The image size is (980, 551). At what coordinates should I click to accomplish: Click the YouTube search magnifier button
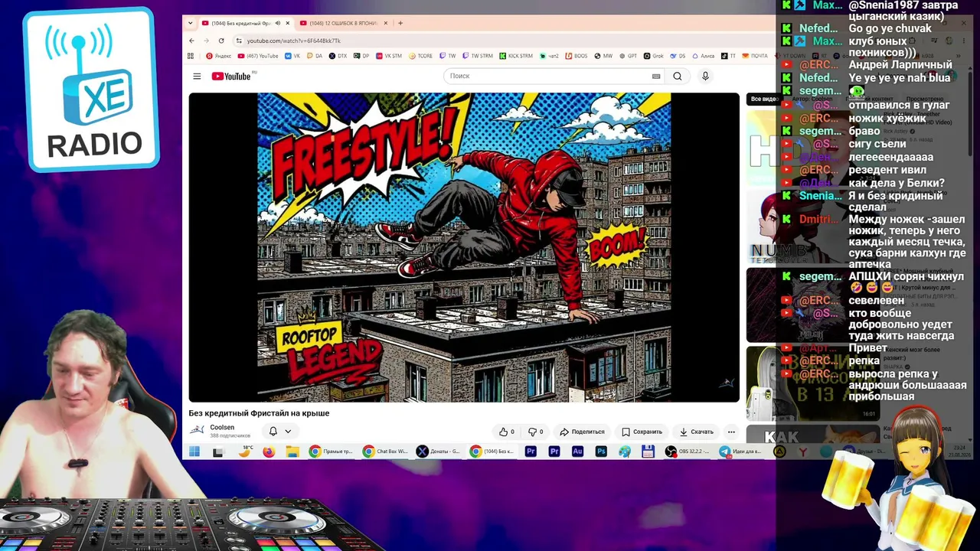(x=678, y=77)
